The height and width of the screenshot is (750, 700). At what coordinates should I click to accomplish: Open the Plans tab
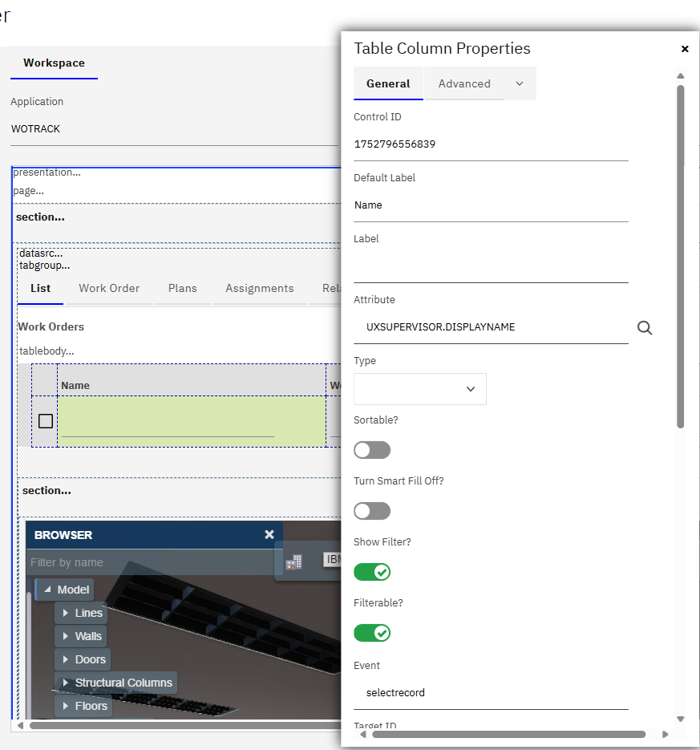(x=183, y=288)
